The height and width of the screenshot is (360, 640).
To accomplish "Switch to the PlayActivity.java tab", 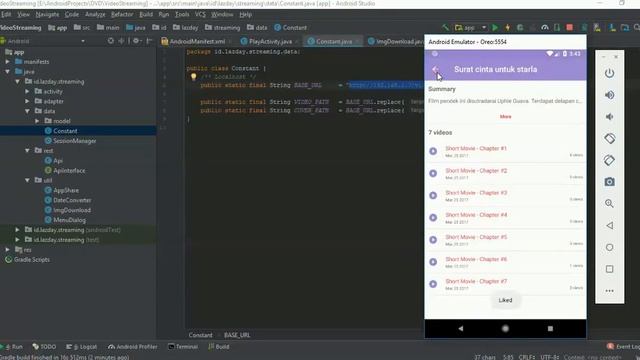I will (x=270, y=41).
